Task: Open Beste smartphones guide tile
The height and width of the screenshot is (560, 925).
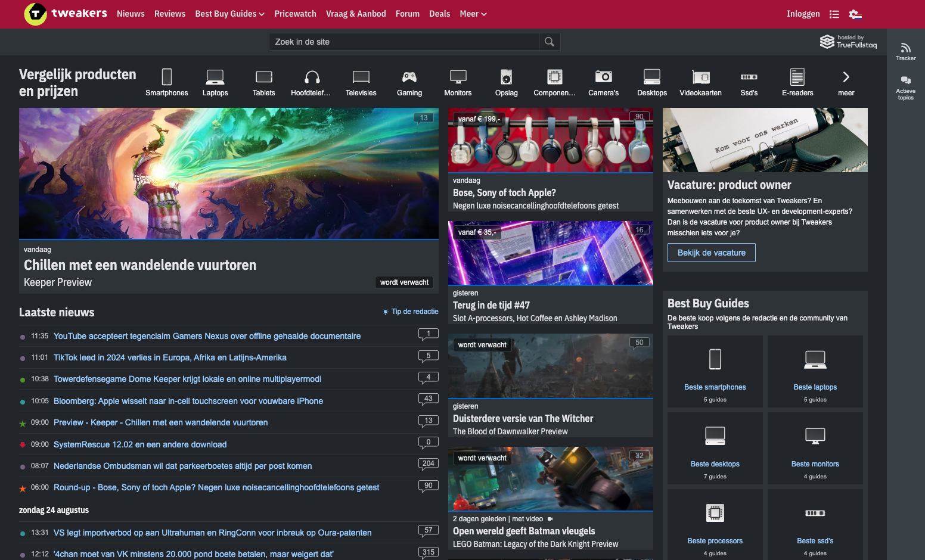Action: pyautogui.click(x=715, y=371)
